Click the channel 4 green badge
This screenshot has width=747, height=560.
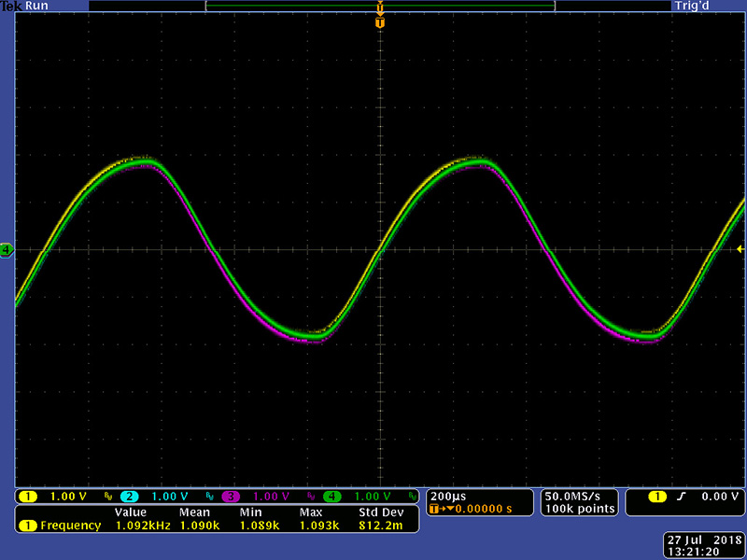(333, 496)
